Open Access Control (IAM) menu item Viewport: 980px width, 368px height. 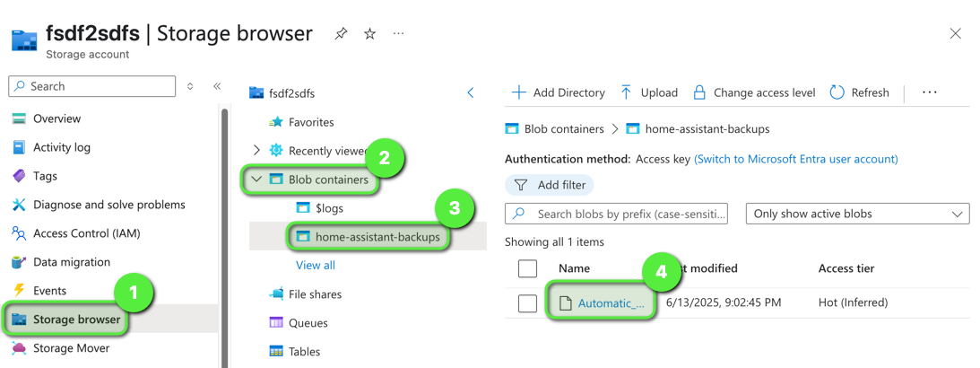(x=86, y=233)
